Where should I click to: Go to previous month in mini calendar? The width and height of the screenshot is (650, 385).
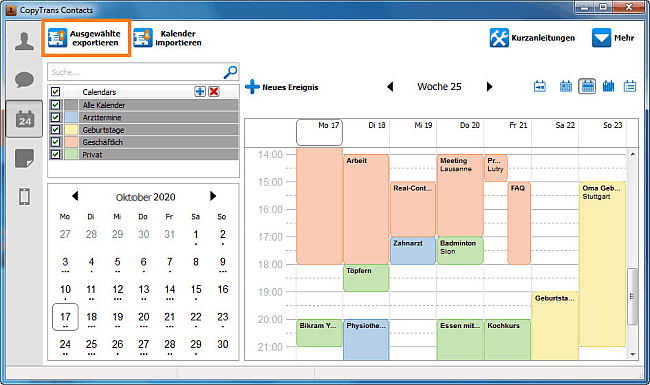point(75,196)
